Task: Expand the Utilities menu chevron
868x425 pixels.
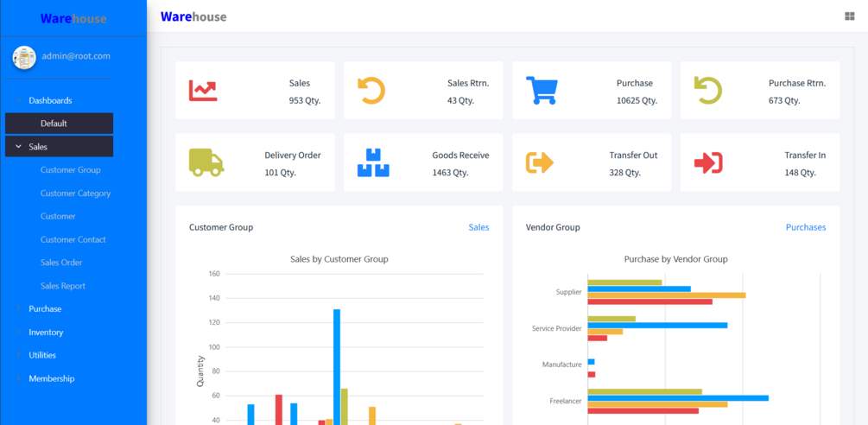Action: tap(18, 355)
